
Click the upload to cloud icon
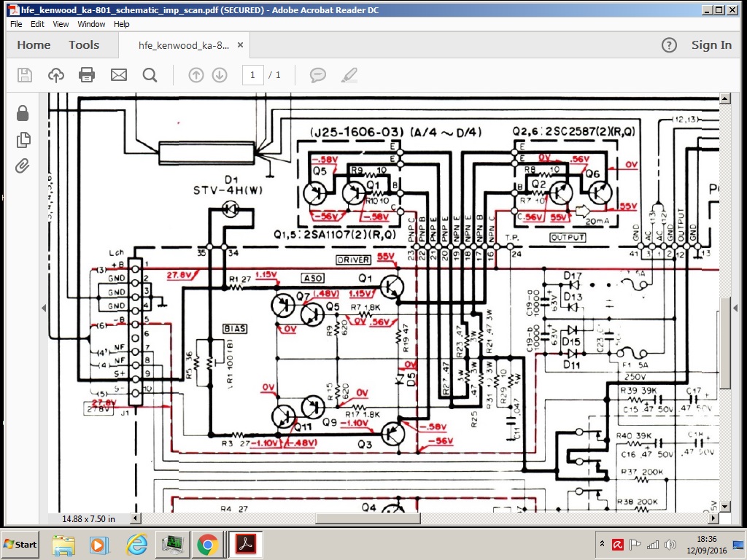tap(56, 75)
